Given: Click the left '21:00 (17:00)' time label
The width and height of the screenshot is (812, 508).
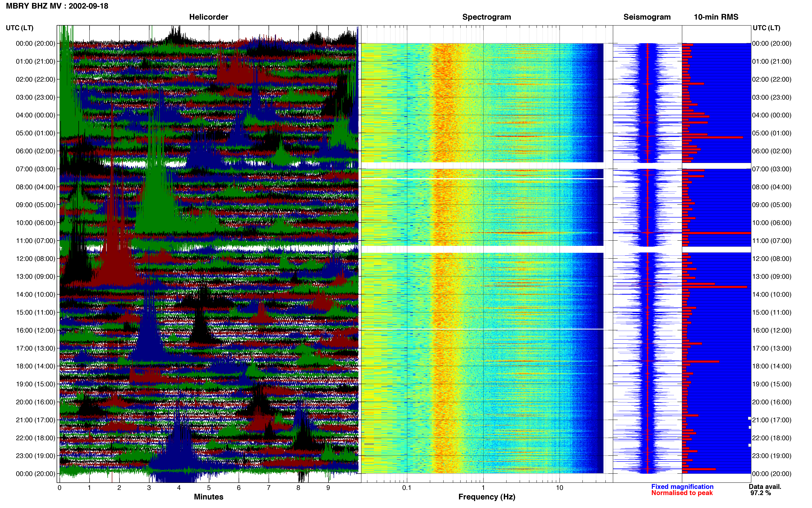Looking at the screenshot, I should 36,420.
